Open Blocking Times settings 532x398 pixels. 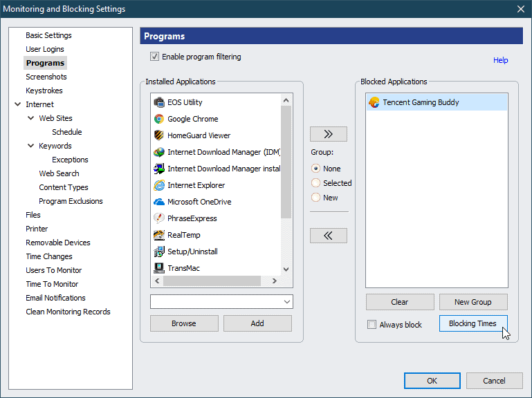click(473, 323)
